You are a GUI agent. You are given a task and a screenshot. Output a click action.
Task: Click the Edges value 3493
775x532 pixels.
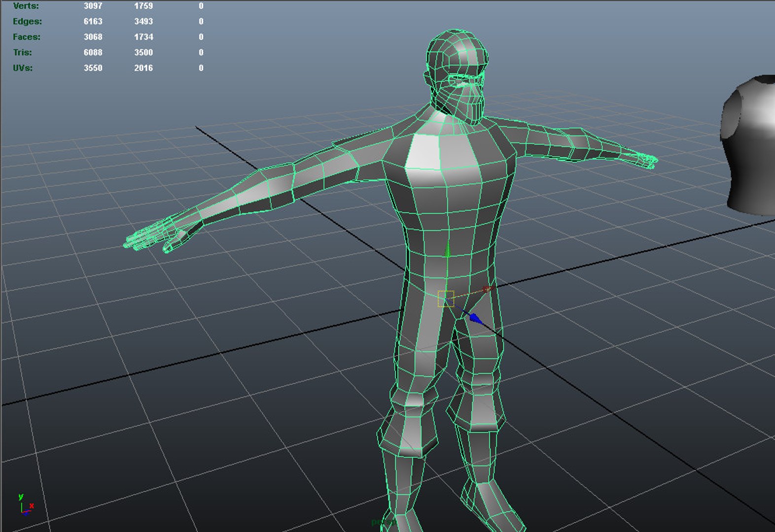[x=143, y=21]
